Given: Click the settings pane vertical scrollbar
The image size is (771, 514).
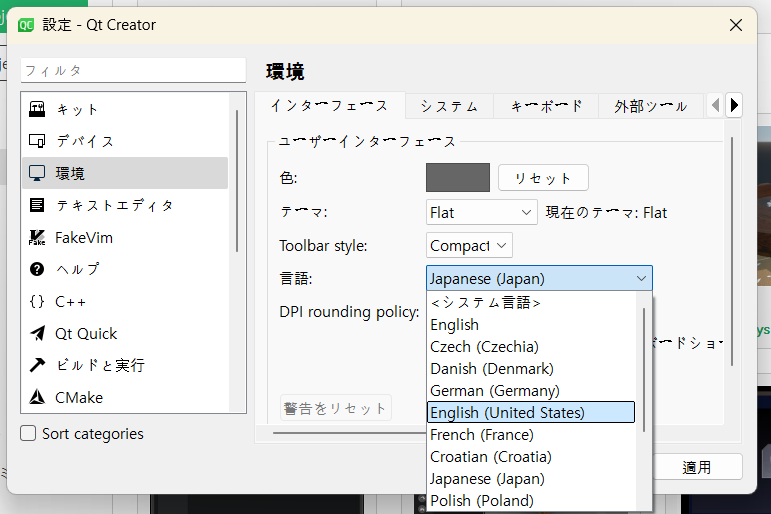Looking at the screenshot, I should pos(732,251).
